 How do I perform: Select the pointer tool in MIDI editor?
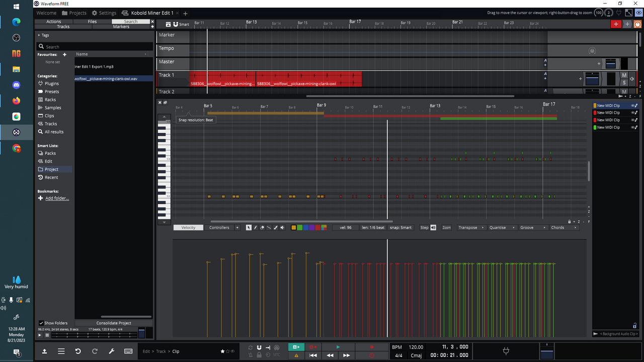(x=249, y=228)
